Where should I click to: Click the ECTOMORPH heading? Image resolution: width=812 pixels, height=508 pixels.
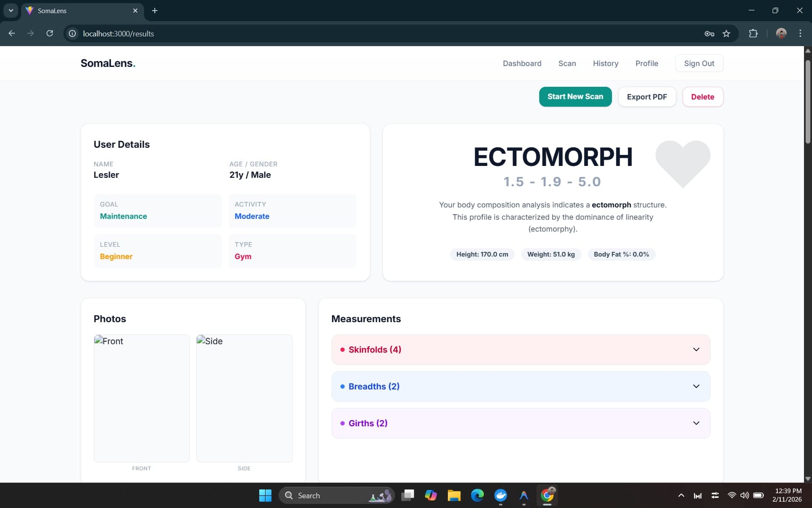point(553,157)
